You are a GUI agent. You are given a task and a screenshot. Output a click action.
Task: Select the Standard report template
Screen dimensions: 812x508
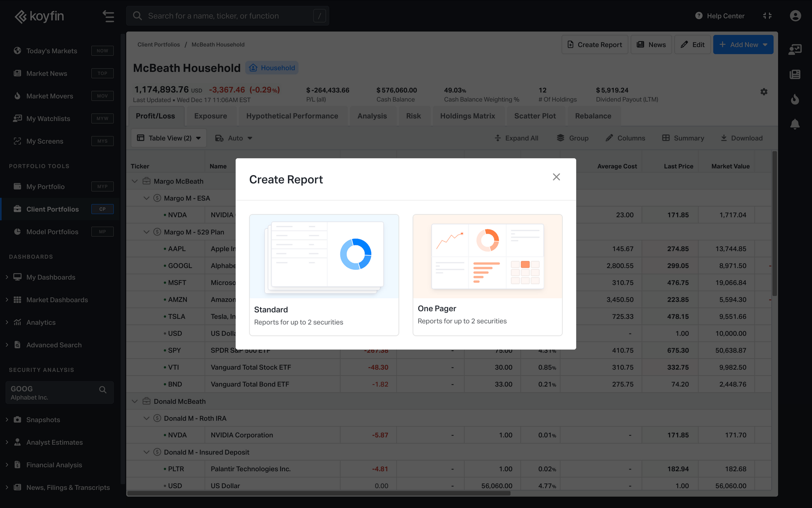point(324,275)
